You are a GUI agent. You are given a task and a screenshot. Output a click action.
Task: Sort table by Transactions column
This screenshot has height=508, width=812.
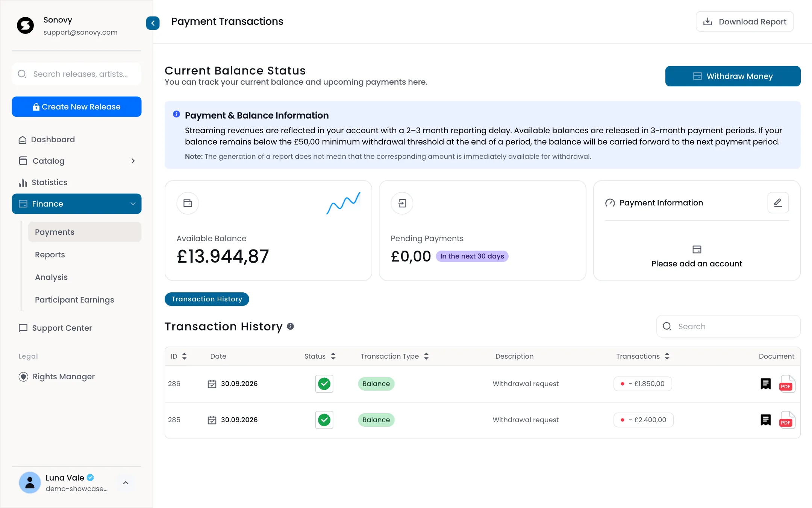[667, 356]
